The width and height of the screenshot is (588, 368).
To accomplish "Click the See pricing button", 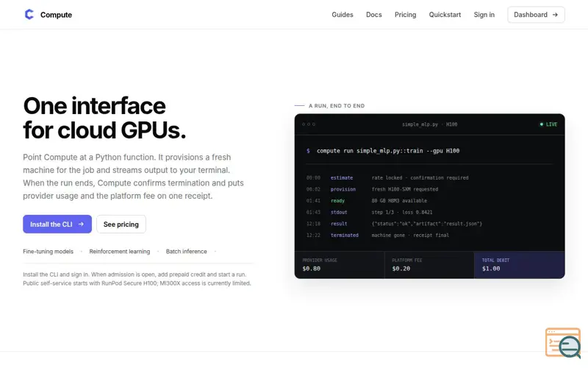I will (121, 224).
